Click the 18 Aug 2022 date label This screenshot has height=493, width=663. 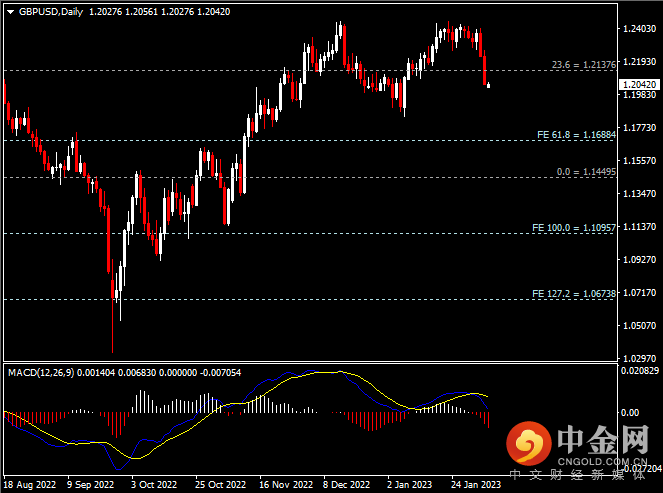(x=30, y=482)
